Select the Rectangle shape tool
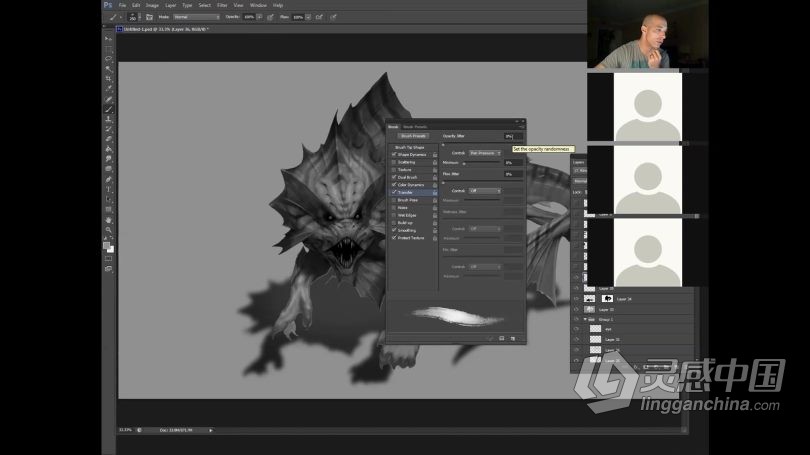The width and height of the screenshot is (810, 455). [108, 210]
